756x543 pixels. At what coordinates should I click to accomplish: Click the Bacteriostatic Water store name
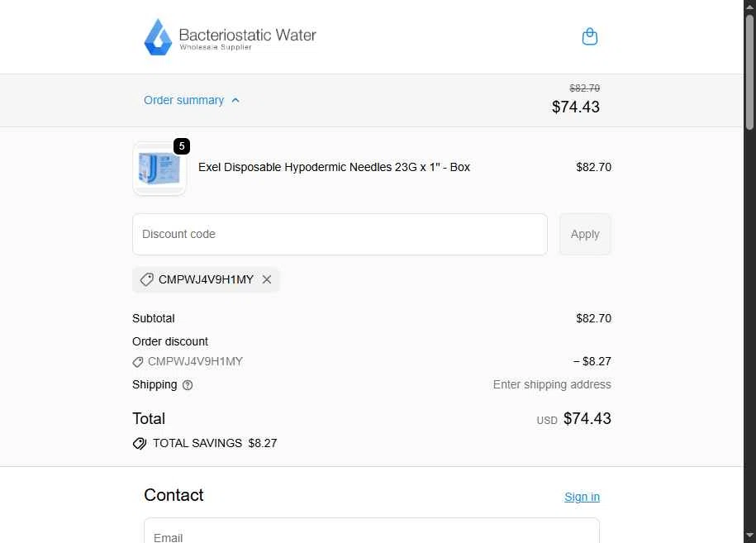click(x=247, y=35)
